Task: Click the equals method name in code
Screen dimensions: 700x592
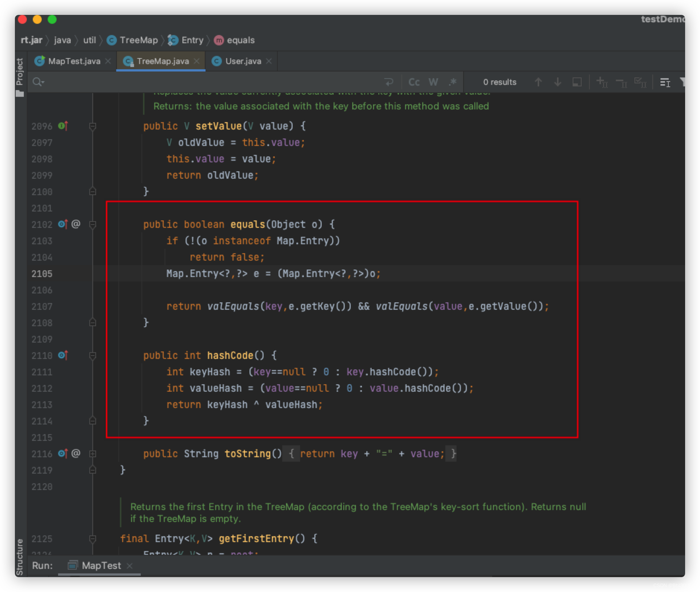Action: click(x=248, y=224)
